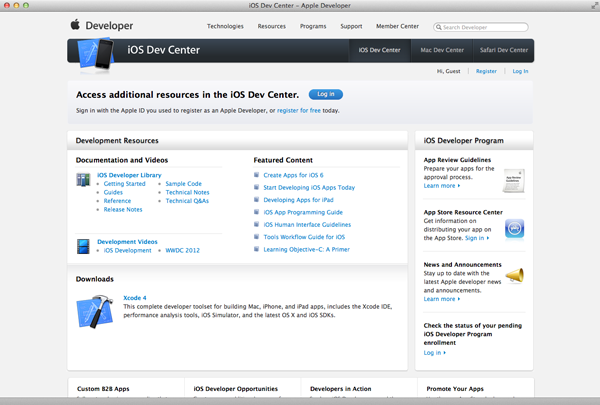The height and width of the screenshot is (405, 600).
Task: Click the iOS Developer Opportunities heading
Action: (x=236, y=389)
